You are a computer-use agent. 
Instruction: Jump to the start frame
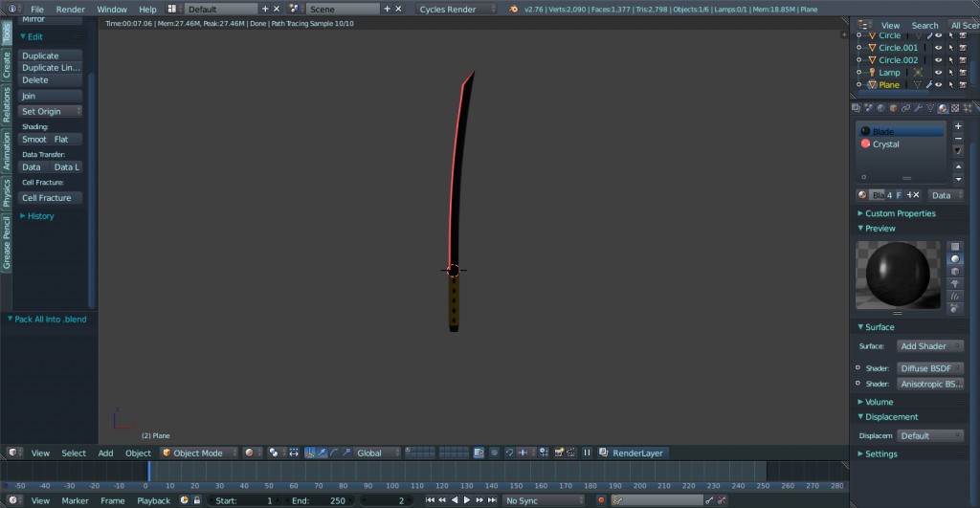coord(430,500)
